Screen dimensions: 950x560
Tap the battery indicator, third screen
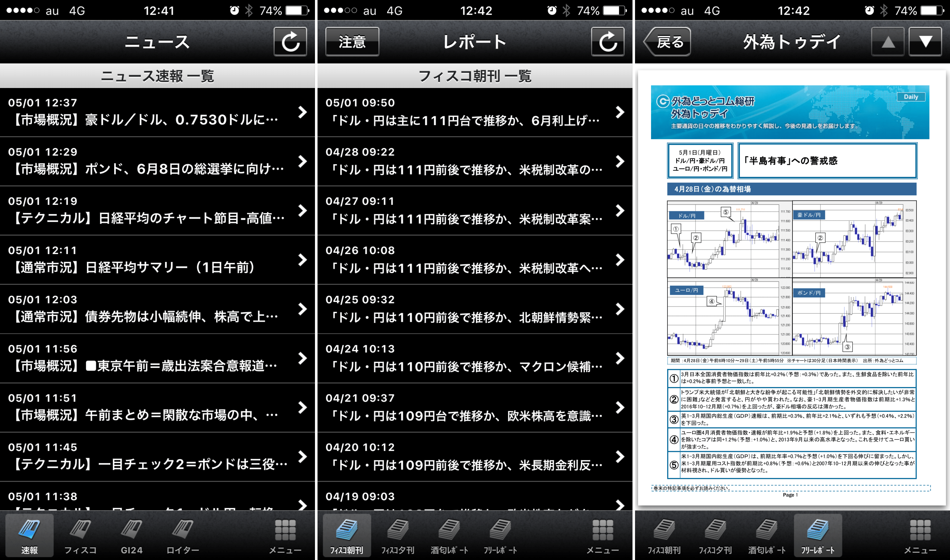(x=933, y=10)
